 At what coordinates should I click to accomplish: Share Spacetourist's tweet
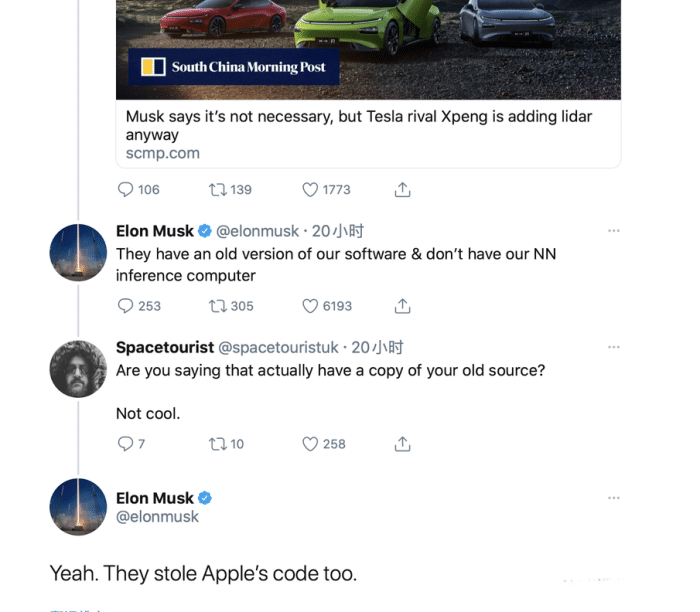coord(402,443)
